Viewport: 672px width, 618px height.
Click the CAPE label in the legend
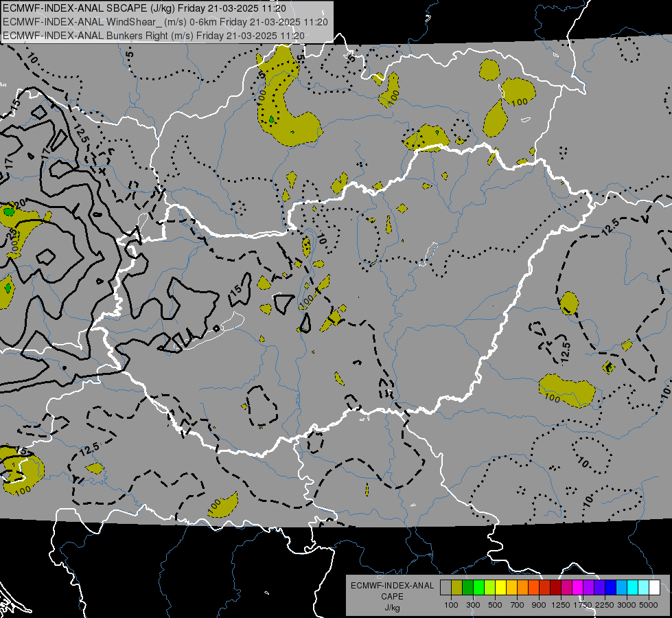pyautogui.click(x=392, y=597)
